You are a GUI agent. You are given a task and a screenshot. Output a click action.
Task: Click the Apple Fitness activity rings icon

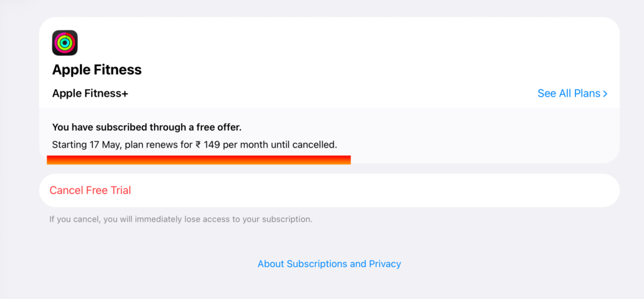pyautogui.click(x=65, y=43)
